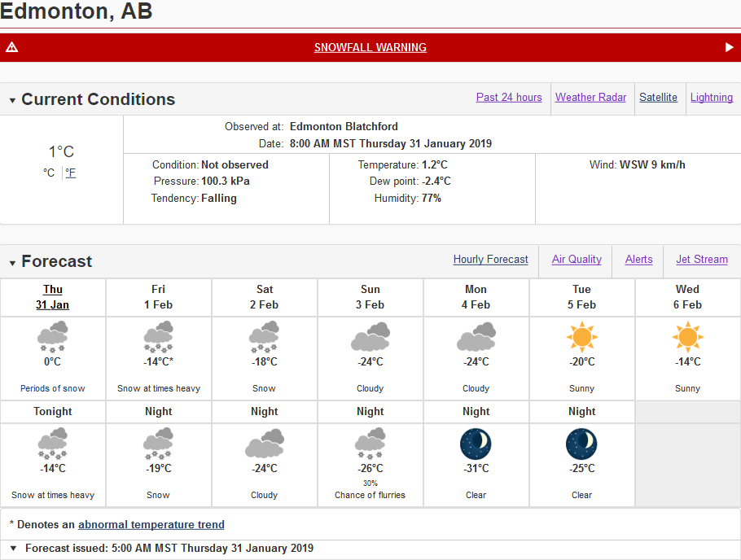This screenshot has height=560, width=741.
Task: Click the Thu 31 Jan forecast heading
Action: point(52,297)
